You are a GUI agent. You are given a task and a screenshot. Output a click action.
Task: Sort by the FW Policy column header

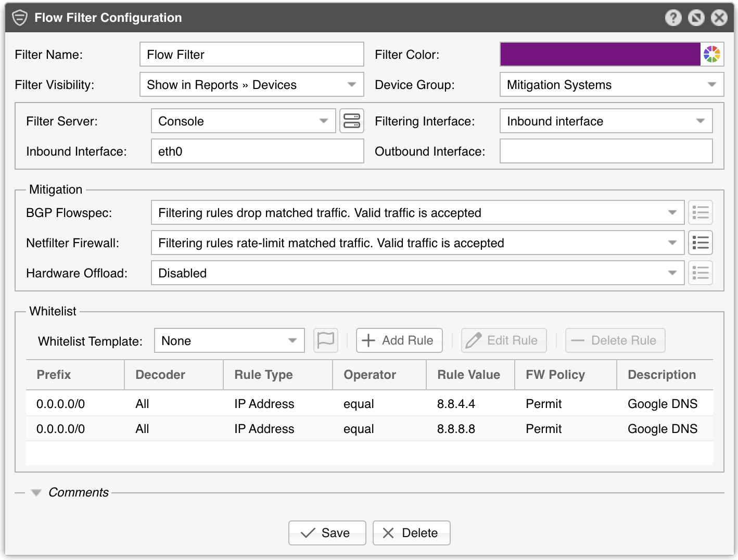pos(566,375)
